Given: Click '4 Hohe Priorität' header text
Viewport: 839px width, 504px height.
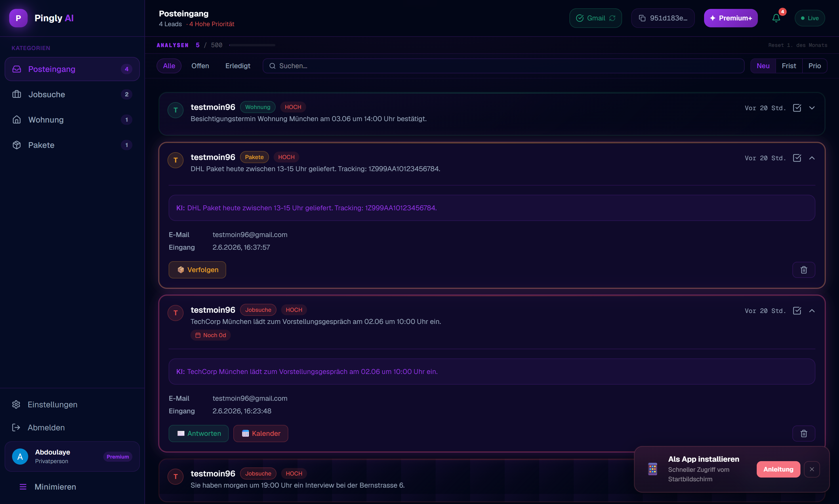Looking at the screenshot, I should [x=211, y=24].
